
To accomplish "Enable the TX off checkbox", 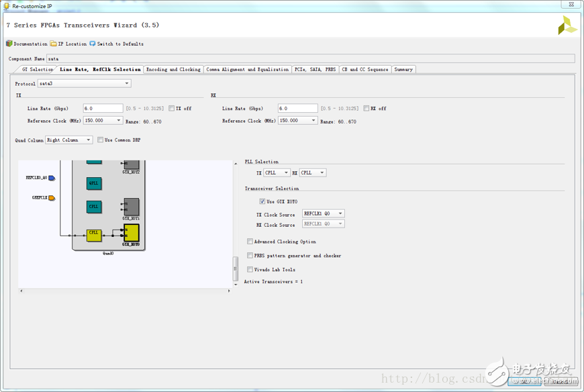I will tap(172, 109).
